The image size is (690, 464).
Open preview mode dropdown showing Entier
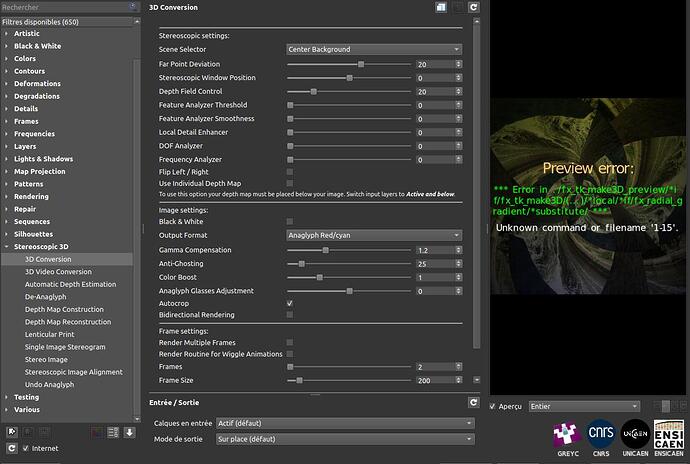584,406
